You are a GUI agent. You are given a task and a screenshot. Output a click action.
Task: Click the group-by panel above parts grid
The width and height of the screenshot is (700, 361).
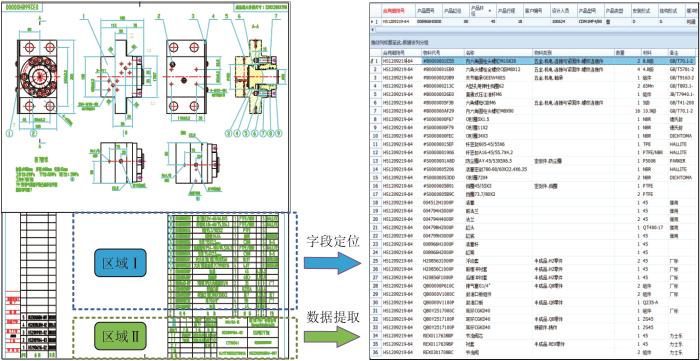[x=535, y=42]
